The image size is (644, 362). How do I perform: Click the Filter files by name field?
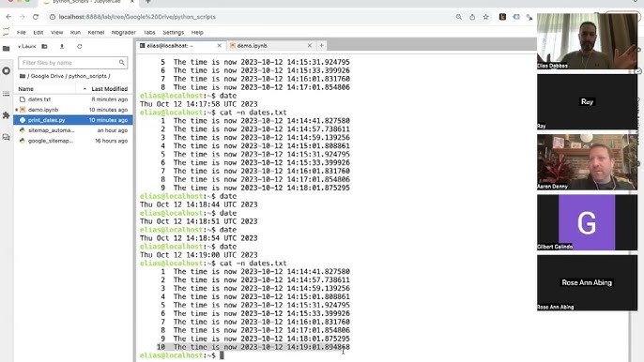pyautogui.click(x=72, y=63)
